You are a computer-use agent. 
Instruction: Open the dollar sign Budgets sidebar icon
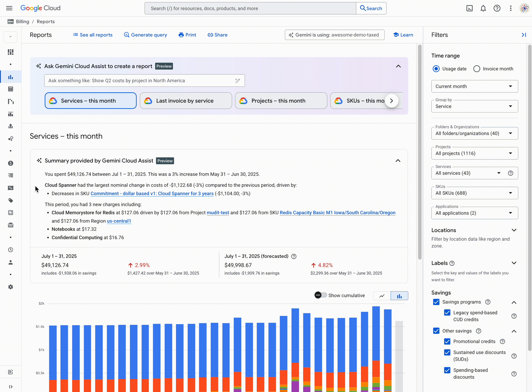(x=11, y=163)
